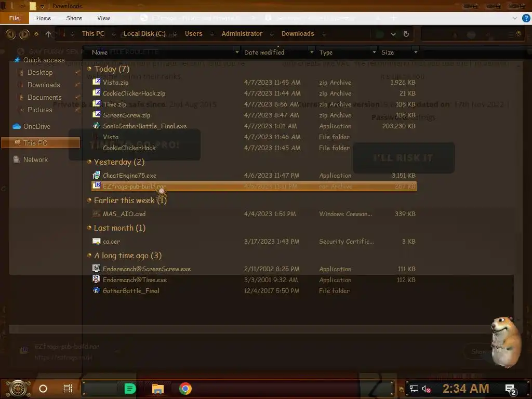Open the Start menu gear button

pos(18,389)
